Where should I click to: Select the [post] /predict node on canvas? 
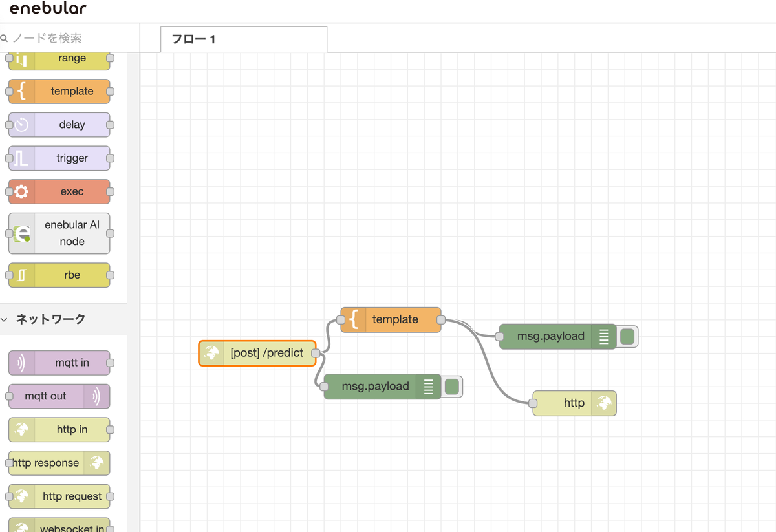tap(257, 354)
